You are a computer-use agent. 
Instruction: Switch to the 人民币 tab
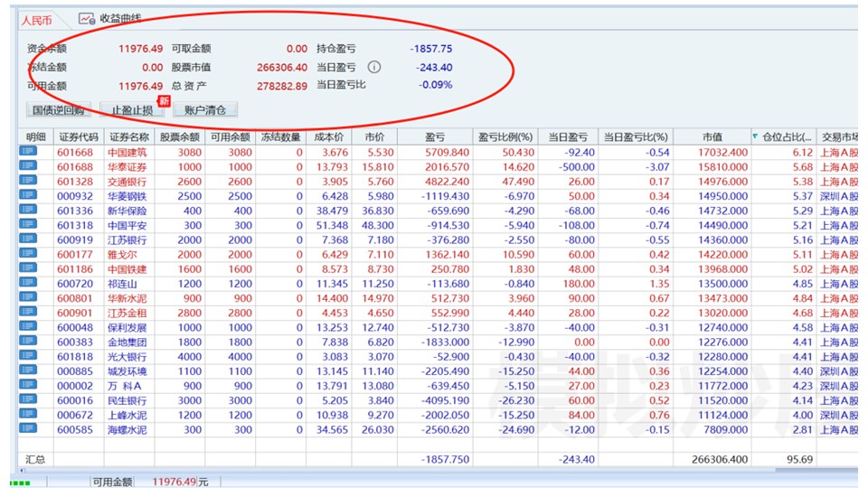click(36, 21)
